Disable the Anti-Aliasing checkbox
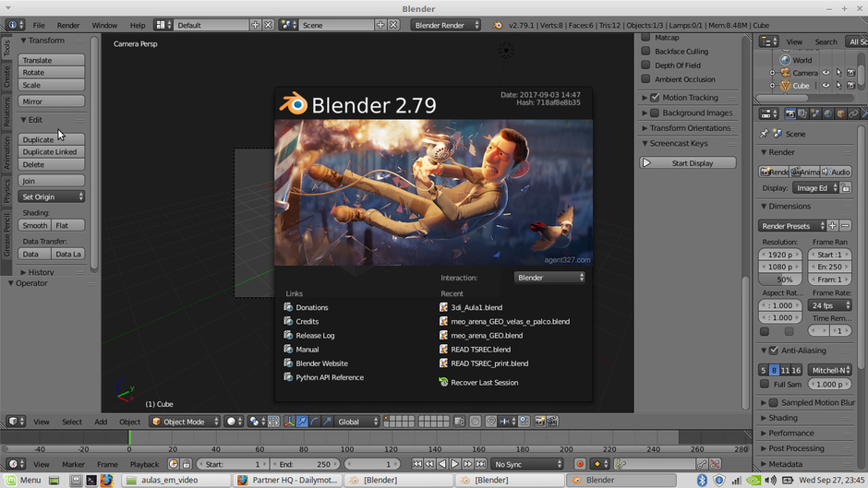 [x=773, y=351]
